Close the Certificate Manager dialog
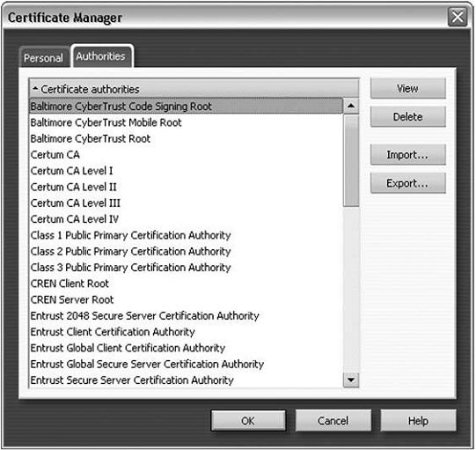 (x=458, y=17)
